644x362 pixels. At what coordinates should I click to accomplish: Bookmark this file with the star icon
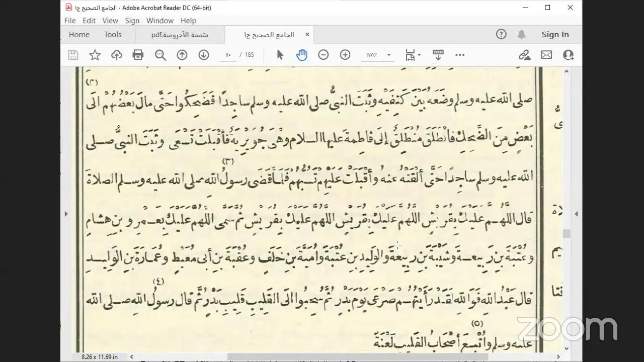point(95,55)
